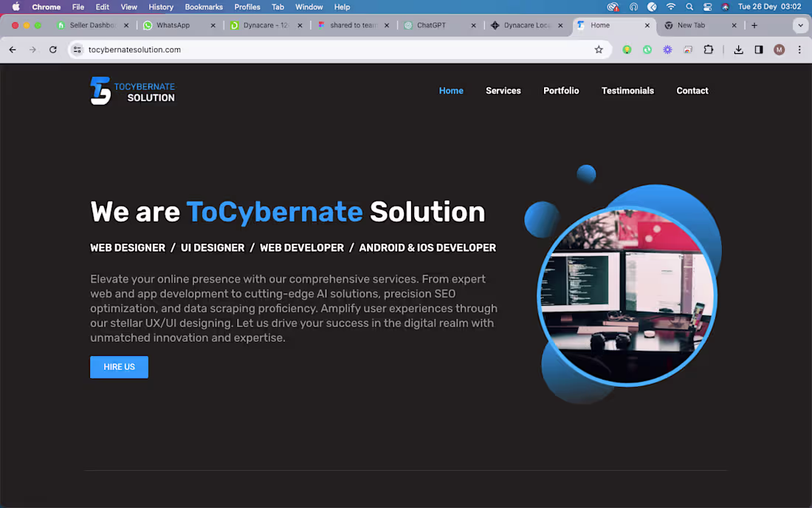Select the Testimonials nav item
The image size is (812, 508).
click(x=627, y=90)
